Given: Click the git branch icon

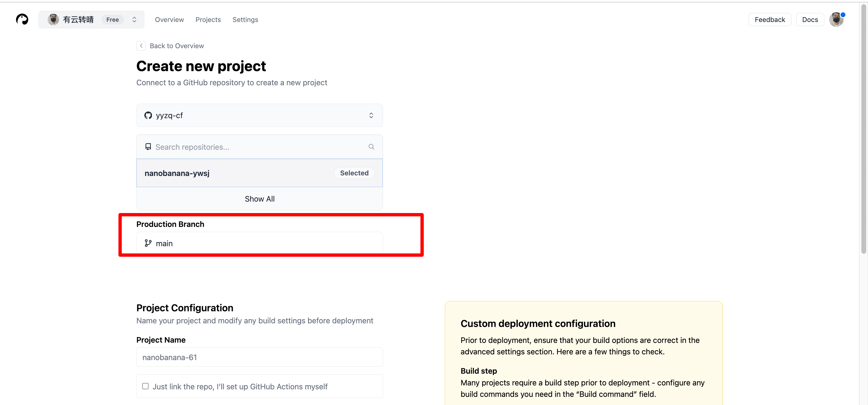Looking at the screenshot, I should [x=148, y=243].
